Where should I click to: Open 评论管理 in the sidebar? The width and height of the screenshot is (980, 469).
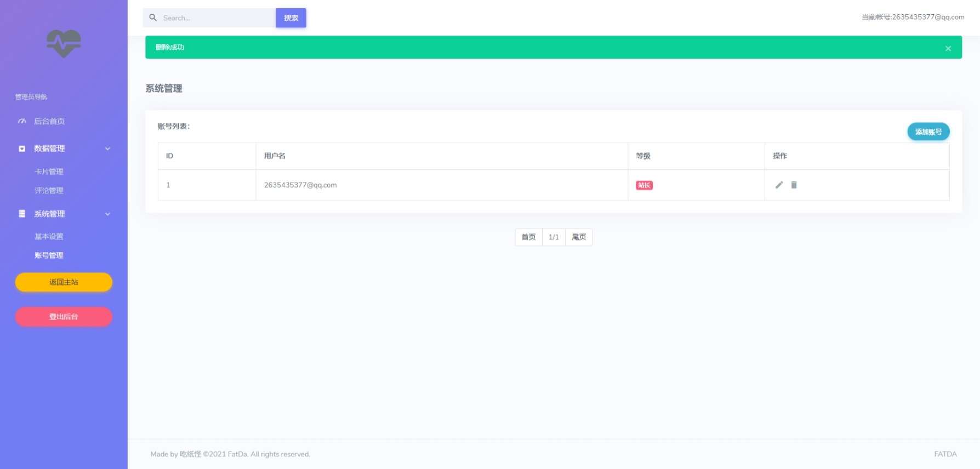[x=49, y=191]
